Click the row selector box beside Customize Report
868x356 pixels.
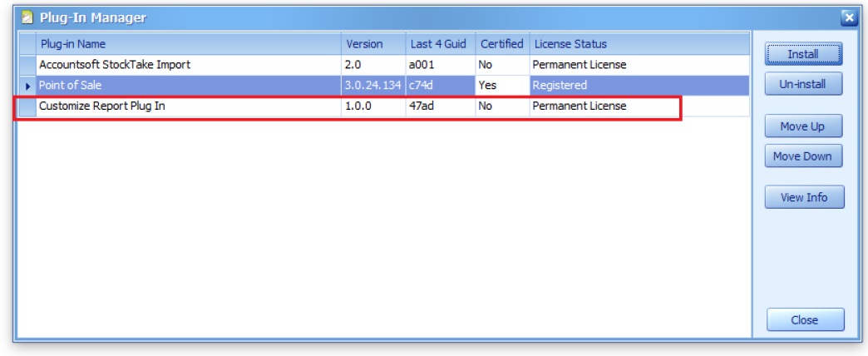[27, 106]
